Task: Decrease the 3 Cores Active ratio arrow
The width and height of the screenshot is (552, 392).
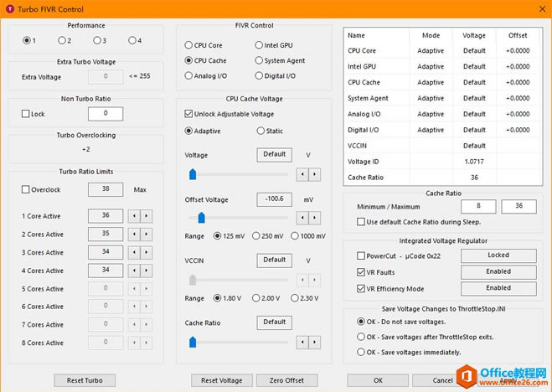Action: (134, 252)
